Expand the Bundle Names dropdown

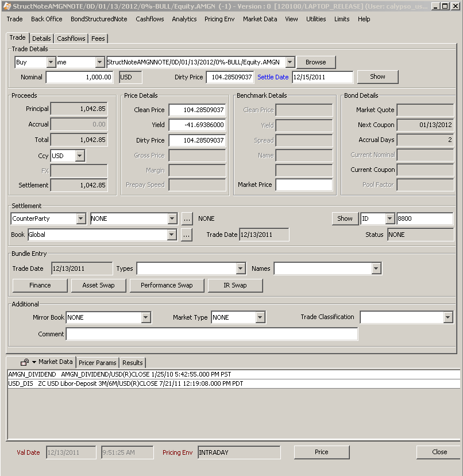point(376,268)
